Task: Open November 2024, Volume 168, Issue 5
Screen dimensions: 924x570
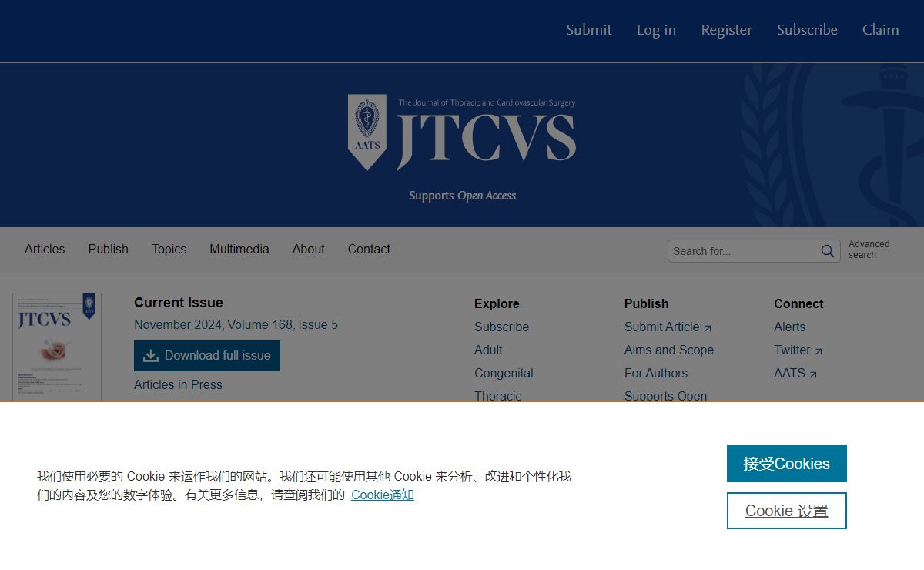Action: tap(236, 325)
